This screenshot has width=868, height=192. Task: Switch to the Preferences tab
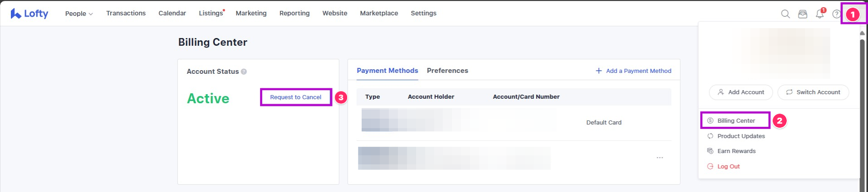click(x=447, y=71)
